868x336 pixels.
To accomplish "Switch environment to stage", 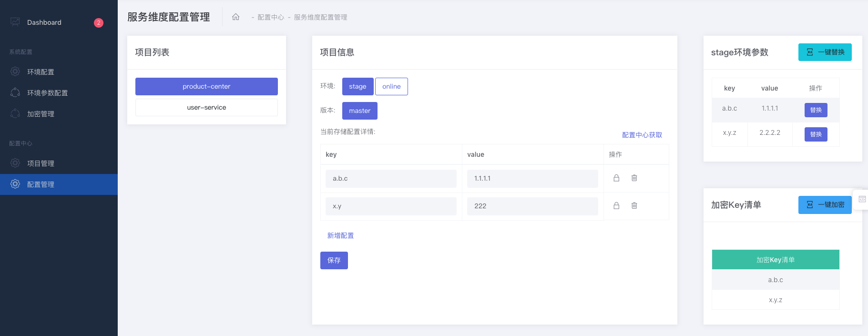I will (357, 86).
